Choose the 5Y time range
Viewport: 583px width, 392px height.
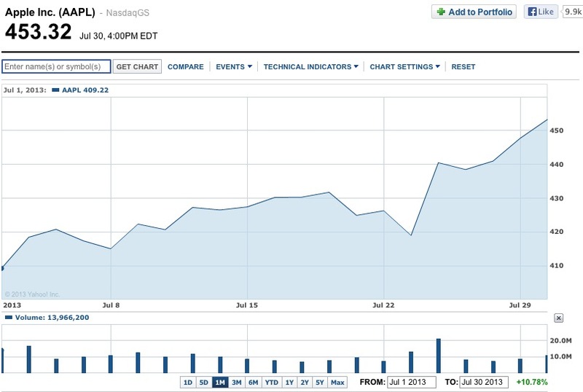point(320,383)
